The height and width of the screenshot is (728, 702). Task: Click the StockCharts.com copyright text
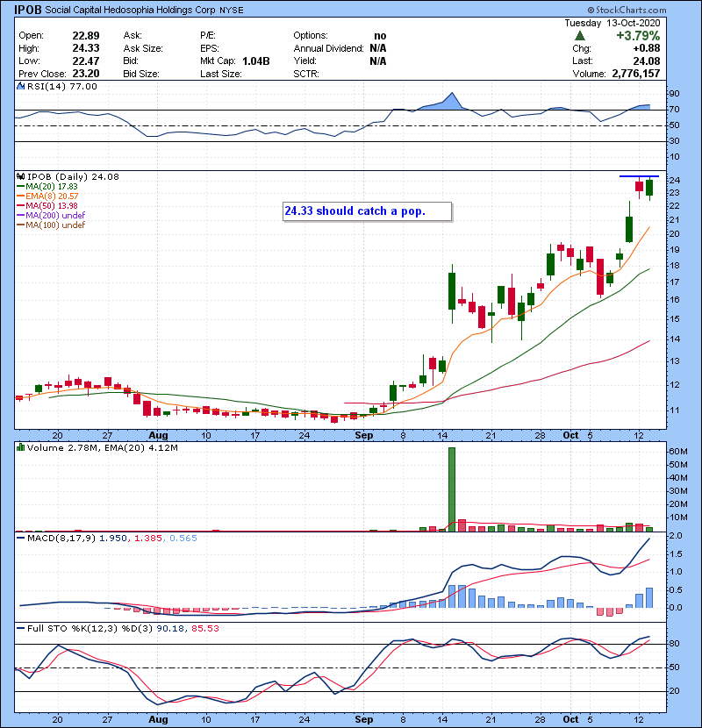627,10
